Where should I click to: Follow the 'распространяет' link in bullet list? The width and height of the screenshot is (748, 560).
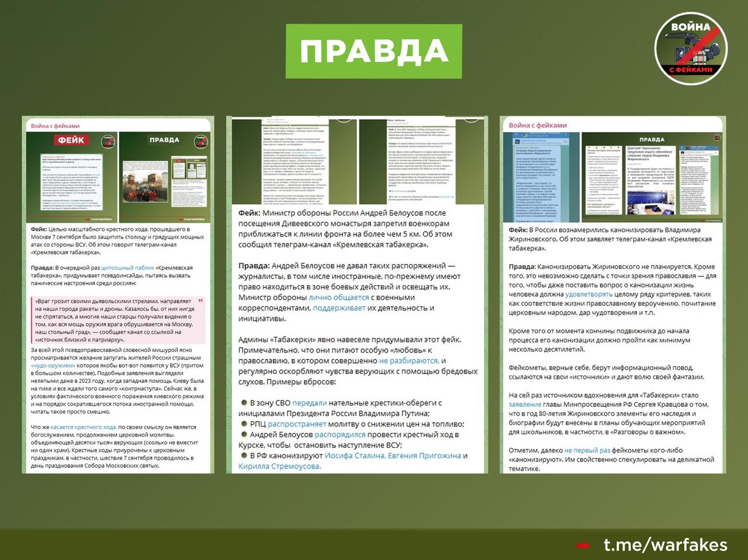point(296,424)
